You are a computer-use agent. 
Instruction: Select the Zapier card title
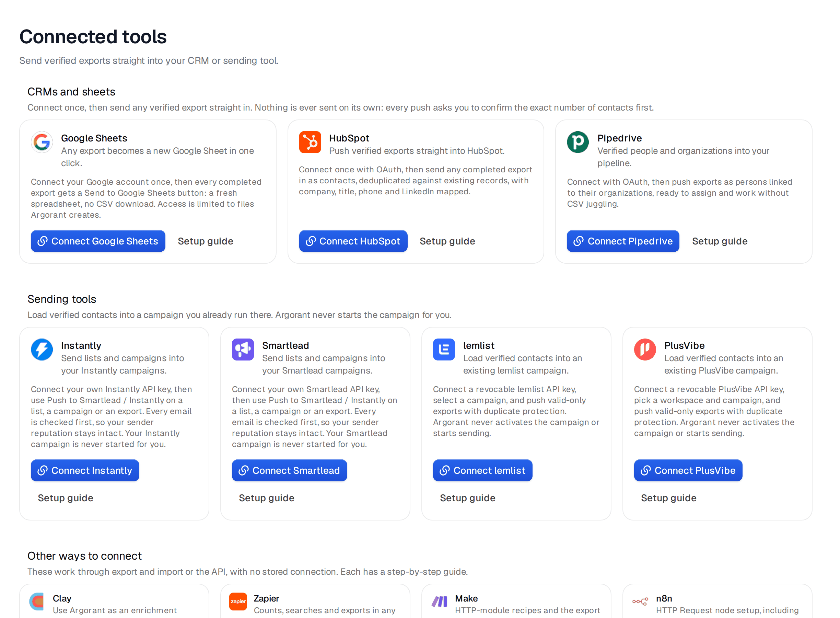(x=267, y=598)
